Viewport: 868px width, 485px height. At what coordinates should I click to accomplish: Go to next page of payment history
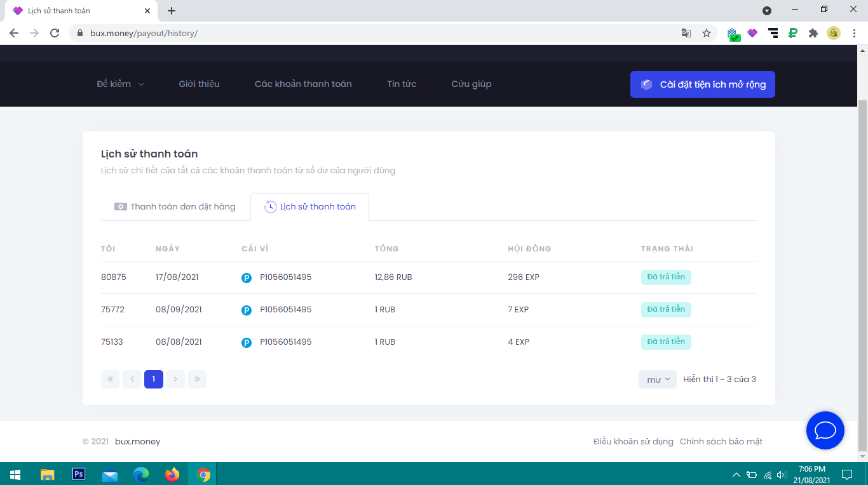(x=175, y=380)
